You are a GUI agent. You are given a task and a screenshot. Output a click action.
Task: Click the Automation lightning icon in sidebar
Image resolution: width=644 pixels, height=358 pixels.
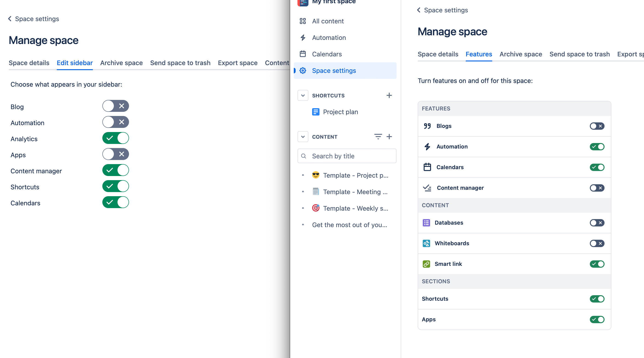[x=302, y=37]
